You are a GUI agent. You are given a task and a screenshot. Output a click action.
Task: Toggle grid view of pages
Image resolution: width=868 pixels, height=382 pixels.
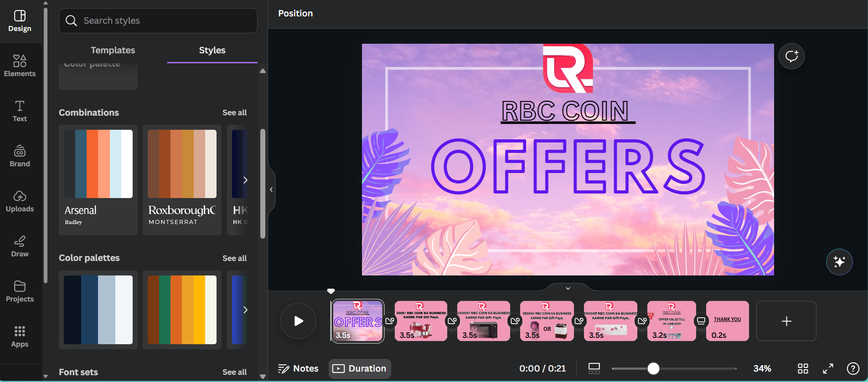point(803,368)
